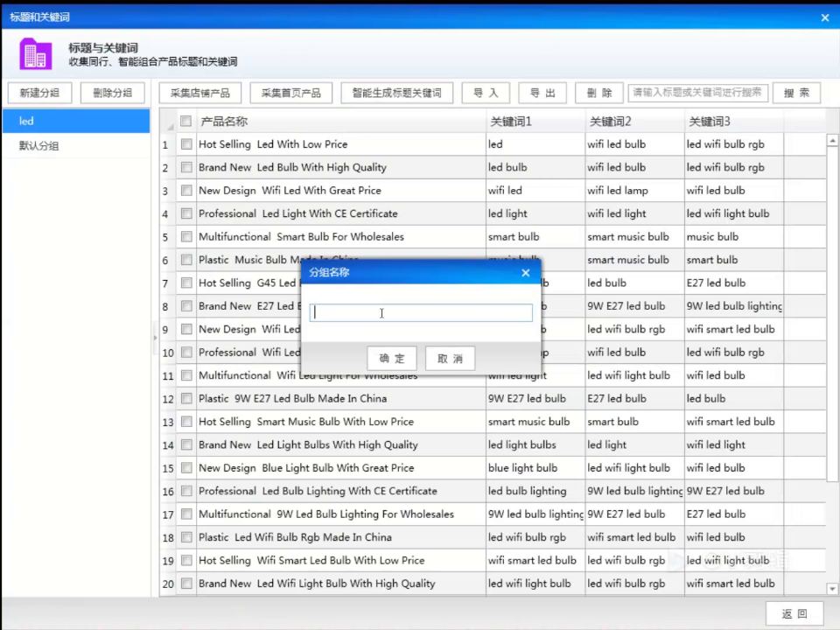Click the 智能生成标题关键词 button
This screenshot has height=630, width=840.
point(397,93)
